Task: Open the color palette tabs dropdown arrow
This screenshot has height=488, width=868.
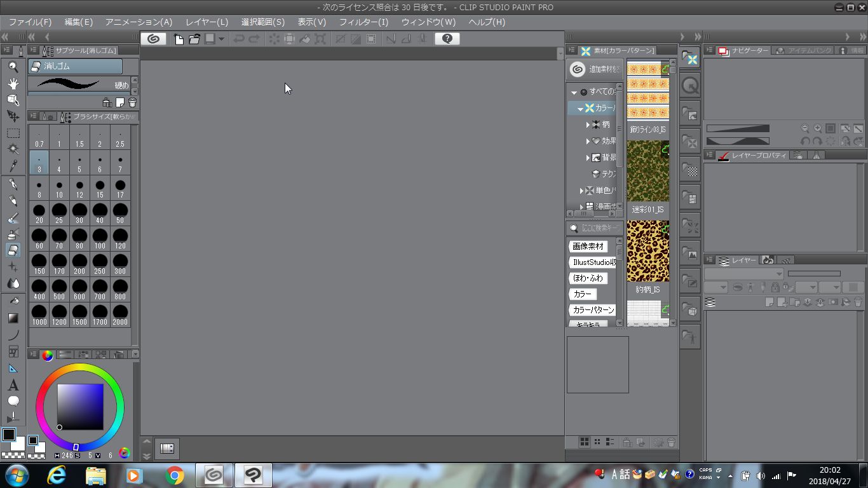Action: click(x=134, y=354)
